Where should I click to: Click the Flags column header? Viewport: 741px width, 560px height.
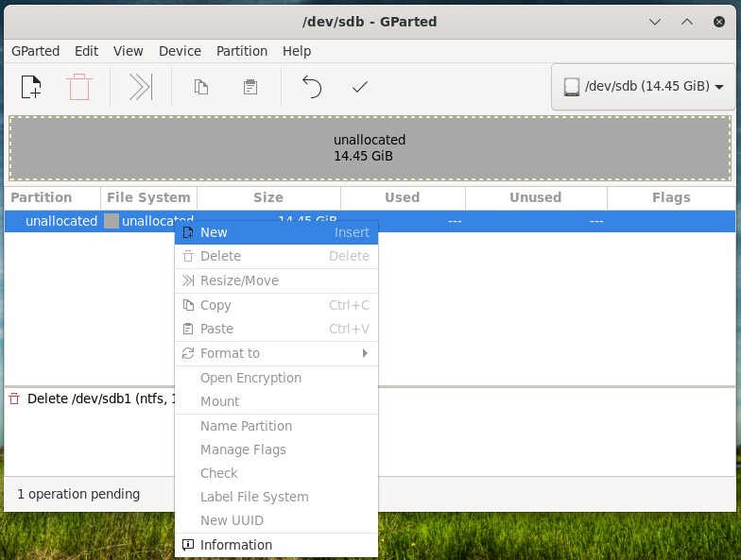(x=671, y=197)
